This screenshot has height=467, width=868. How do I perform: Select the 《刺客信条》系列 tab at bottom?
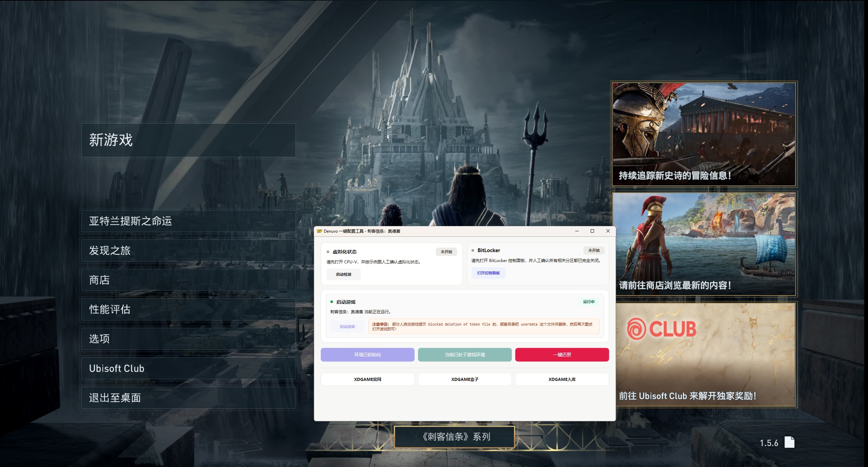[x=454, y=437]
